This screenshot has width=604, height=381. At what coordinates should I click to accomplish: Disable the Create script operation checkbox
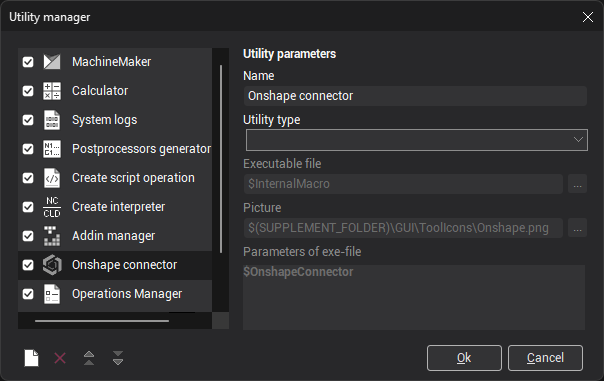[x=28, y=178]
